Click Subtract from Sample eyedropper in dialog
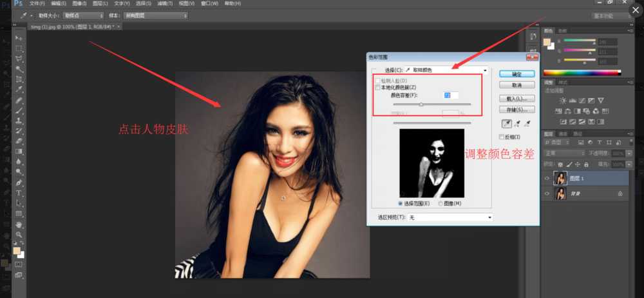 click(527, 123)
